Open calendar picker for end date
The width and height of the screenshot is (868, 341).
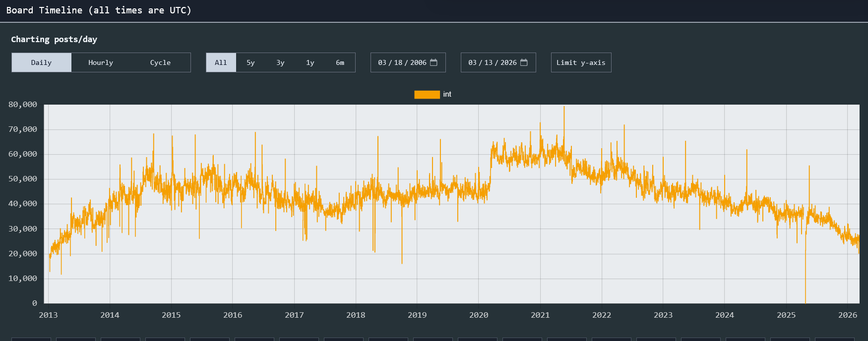(524, 62)
